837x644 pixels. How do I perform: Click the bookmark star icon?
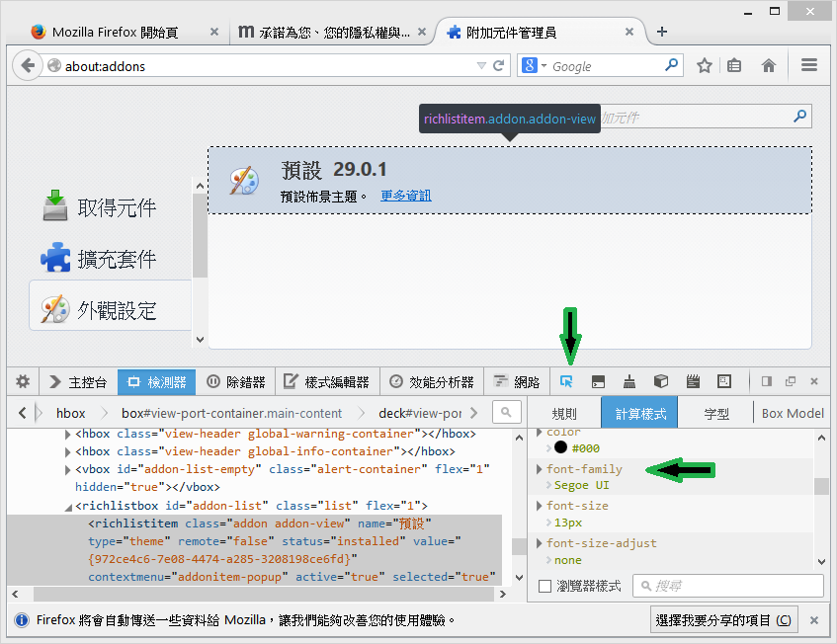pyautogui.click(x=705, y=66)
